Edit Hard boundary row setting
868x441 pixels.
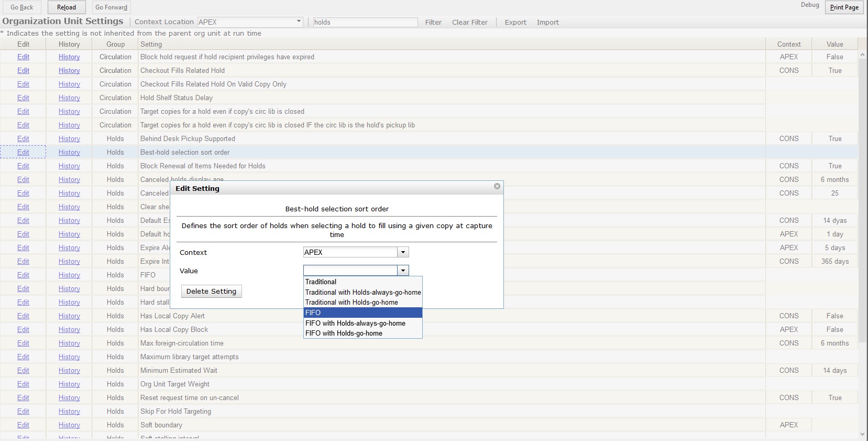pyautogui.click(x=23, y=288)
